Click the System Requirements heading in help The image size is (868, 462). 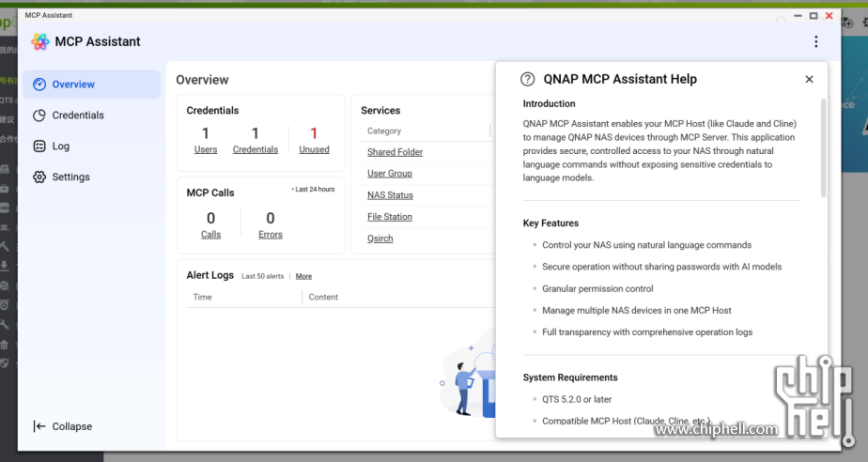pos(569,377)
